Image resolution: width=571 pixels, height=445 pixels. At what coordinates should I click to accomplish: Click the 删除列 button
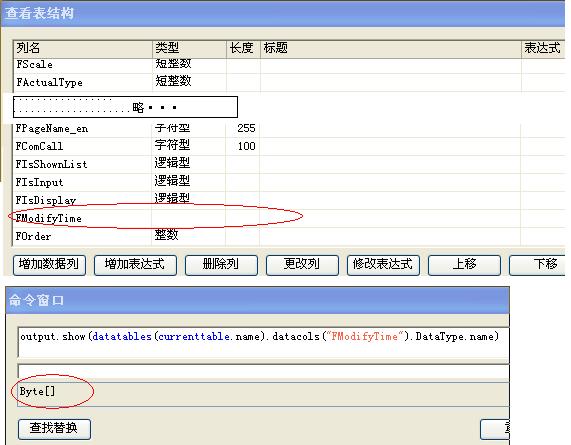tap(221, 265)
